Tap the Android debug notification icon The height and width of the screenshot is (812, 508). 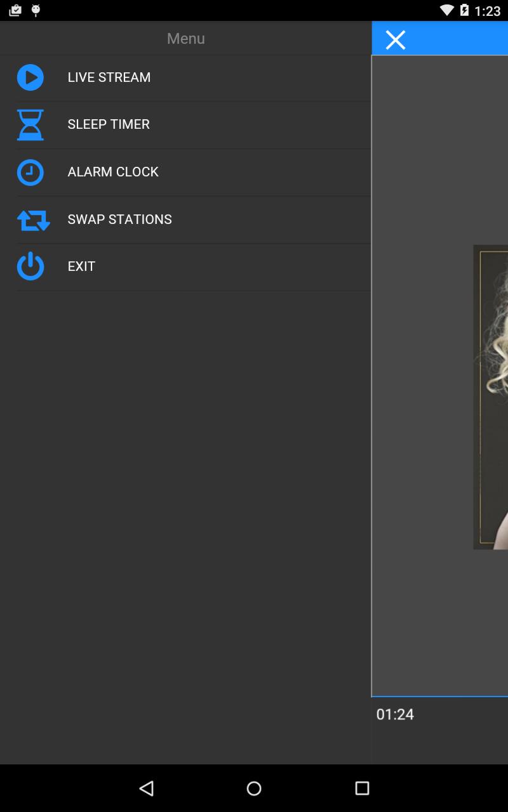click(36, 10)
